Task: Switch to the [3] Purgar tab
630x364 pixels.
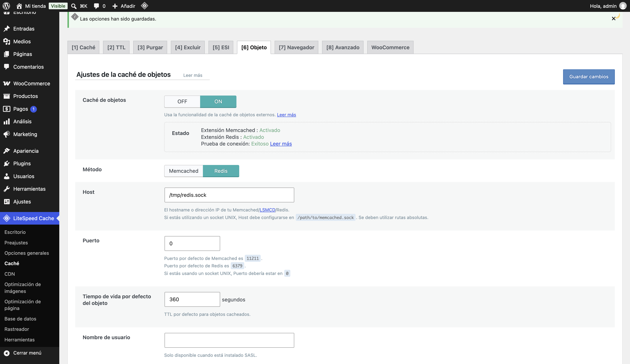Action: pos(150,47)
